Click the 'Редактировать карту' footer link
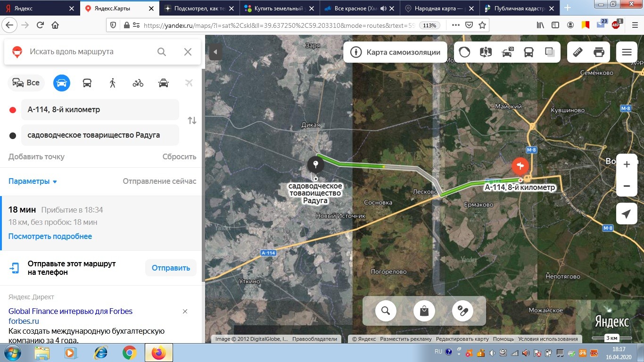The image size is (644, 362). pyautogui.click(x=462, y=339)
